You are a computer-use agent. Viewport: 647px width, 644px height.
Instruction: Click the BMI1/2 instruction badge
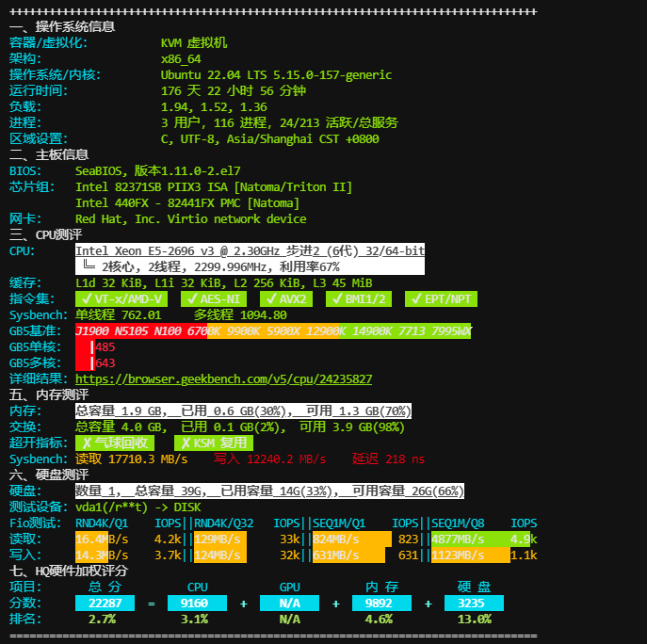[x=359, y=299]
